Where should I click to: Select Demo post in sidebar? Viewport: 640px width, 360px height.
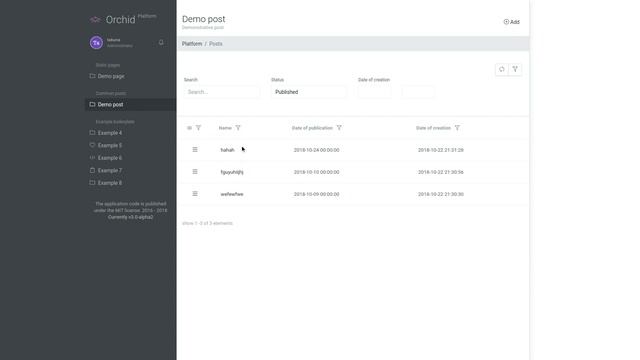pos(110,104)
